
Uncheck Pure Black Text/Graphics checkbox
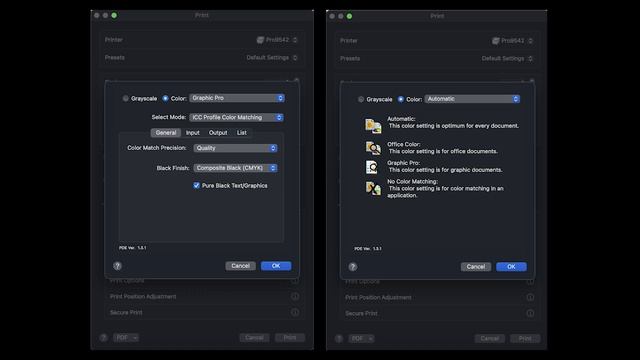click(196, 185)
